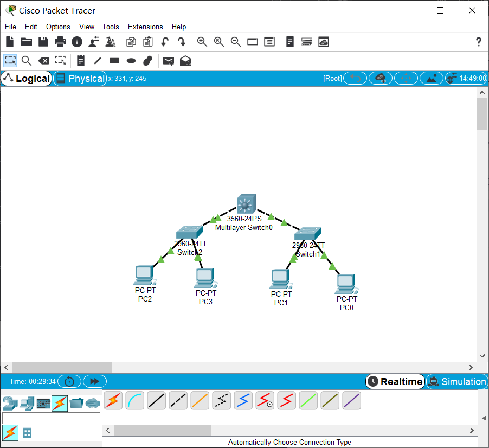Set tiled background image button
The image size is (489, 448).
coord(432,78)
